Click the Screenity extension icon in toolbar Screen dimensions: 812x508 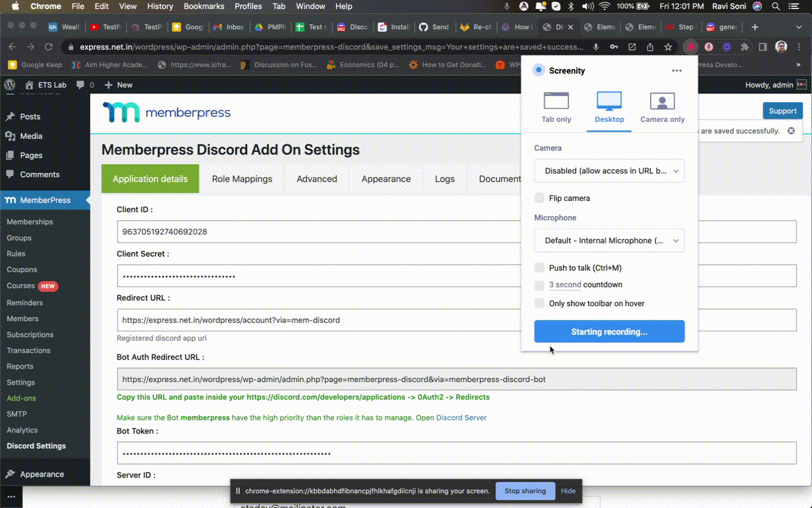690,47
